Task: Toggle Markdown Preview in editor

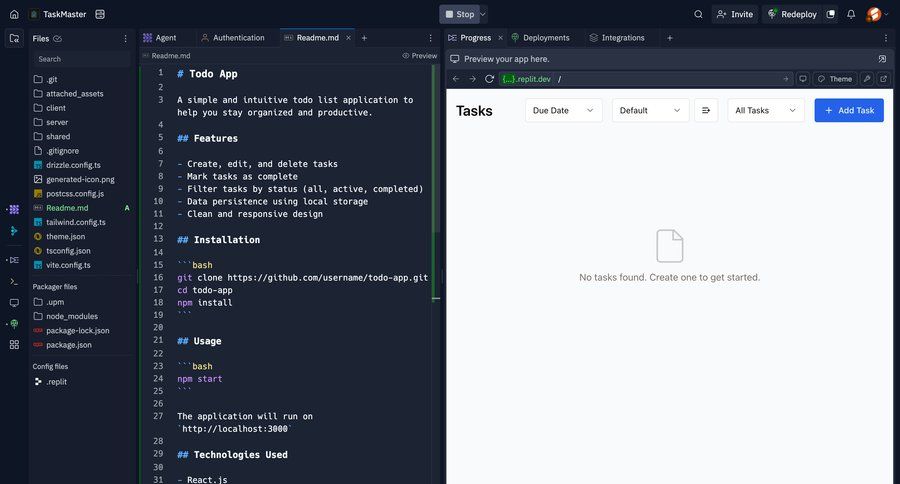Action: (420, 56)
